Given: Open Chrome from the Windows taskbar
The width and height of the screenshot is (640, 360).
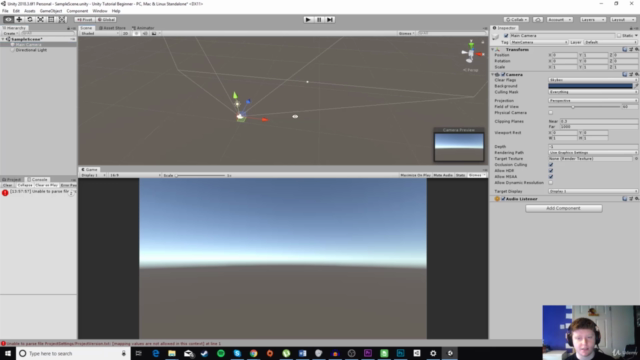Looking at the screenshot, I should tap(253, 353).
